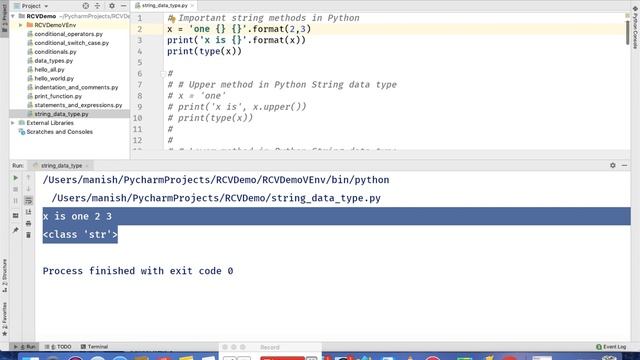This screenshot has width=640, height=360.
Task: Switch to string_data_type.py editor tab
Action: pos(164,5)
